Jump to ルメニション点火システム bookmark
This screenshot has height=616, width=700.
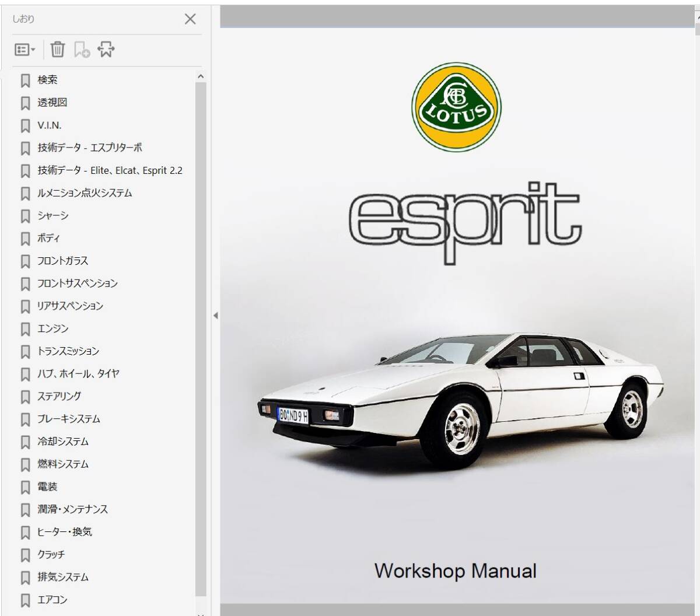(x=85, y=193)
